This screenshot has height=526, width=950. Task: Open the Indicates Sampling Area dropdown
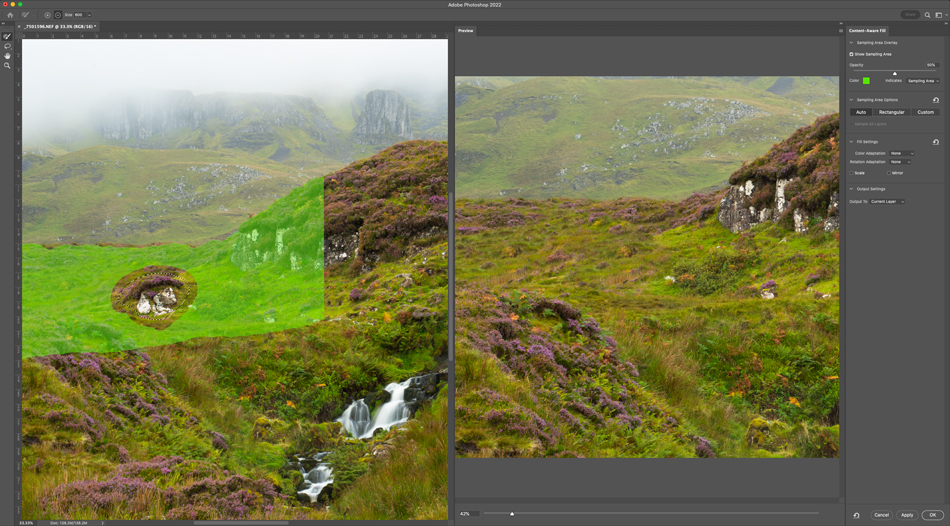[x=922, y=80]
